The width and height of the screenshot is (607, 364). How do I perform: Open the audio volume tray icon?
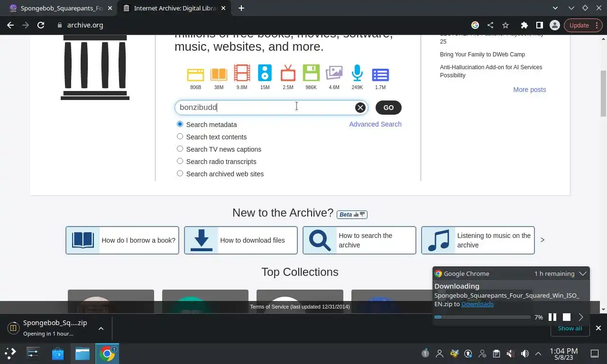(525, 354)
